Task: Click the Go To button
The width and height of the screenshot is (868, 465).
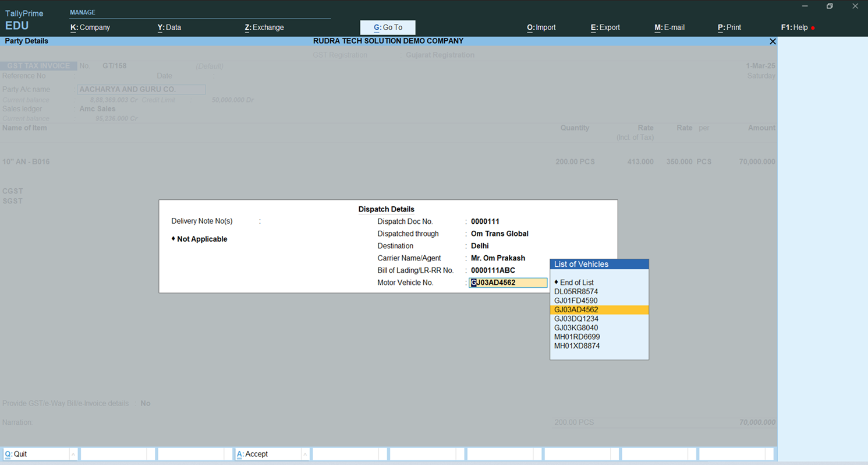Action: click(x=388, y=27)
